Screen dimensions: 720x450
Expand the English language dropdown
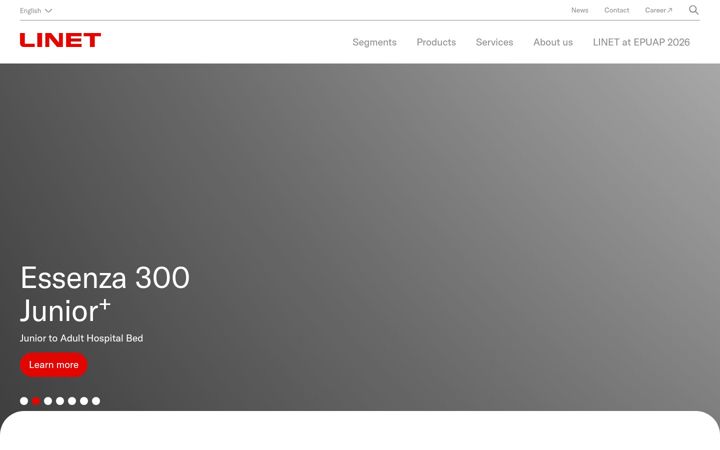(x=36, y=11)
